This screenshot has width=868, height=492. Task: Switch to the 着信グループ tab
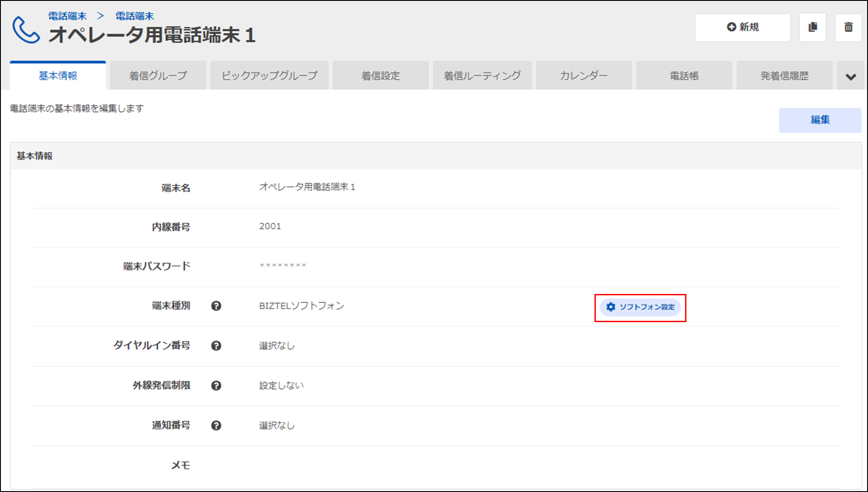(158, 76)
